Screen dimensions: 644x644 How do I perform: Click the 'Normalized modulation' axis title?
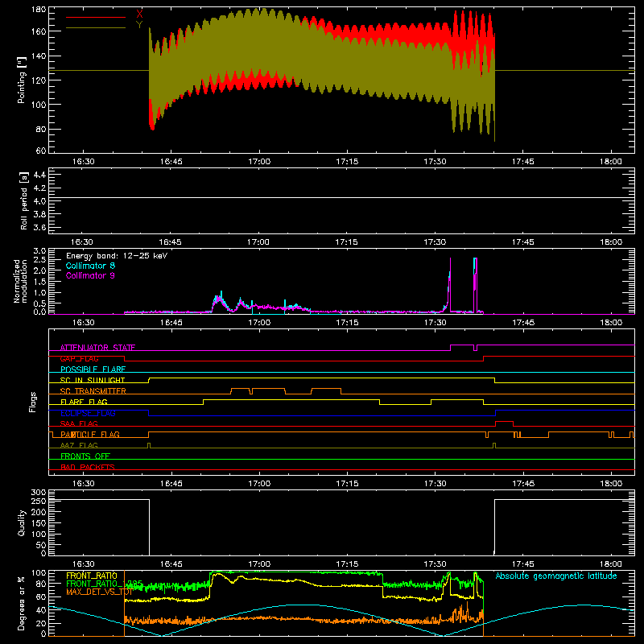point(21,281)
